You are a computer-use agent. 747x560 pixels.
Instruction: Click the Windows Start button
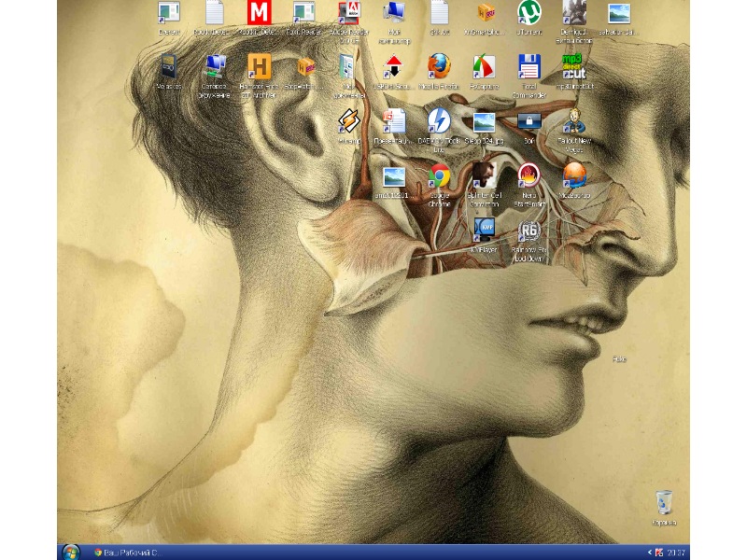pyautogui.click(x=70, y=552)
